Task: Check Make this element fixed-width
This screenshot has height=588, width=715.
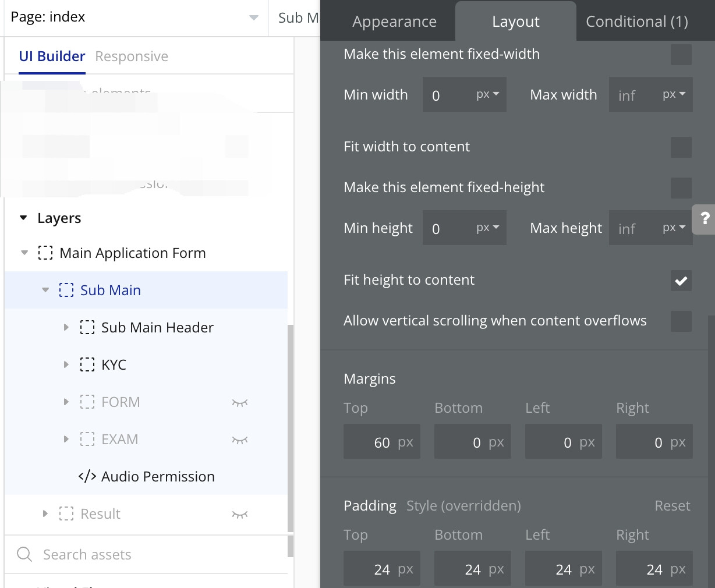Action: (681, 55)
